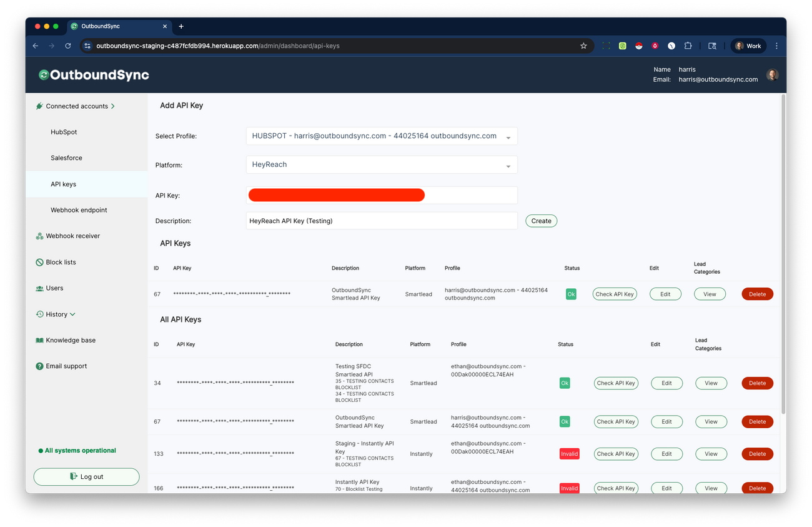Click the Ok status badge for API key 67

(x=570, y=293)
